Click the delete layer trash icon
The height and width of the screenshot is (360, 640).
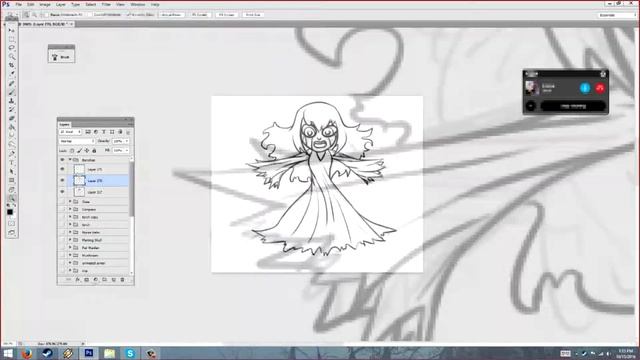122,280
